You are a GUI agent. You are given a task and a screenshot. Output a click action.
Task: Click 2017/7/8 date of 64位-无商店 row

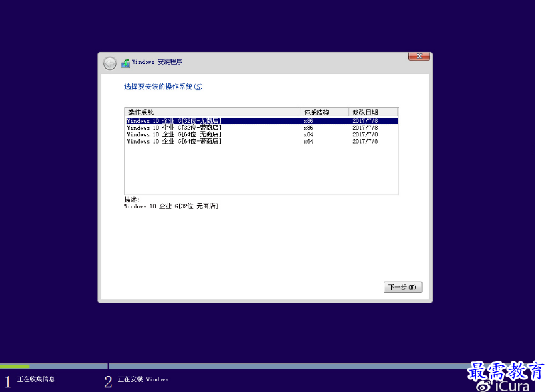coord(365,134)
